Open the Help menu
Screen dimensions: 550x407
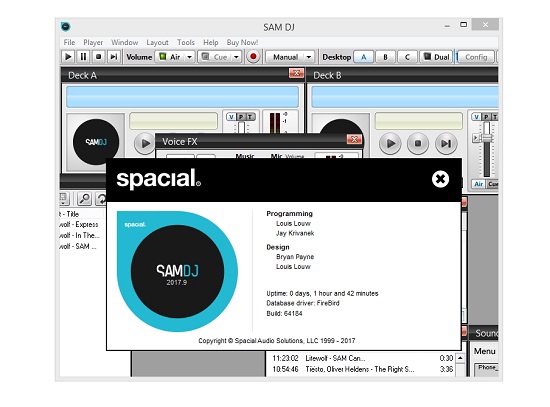pyautogui.click(x=210, y=42)
